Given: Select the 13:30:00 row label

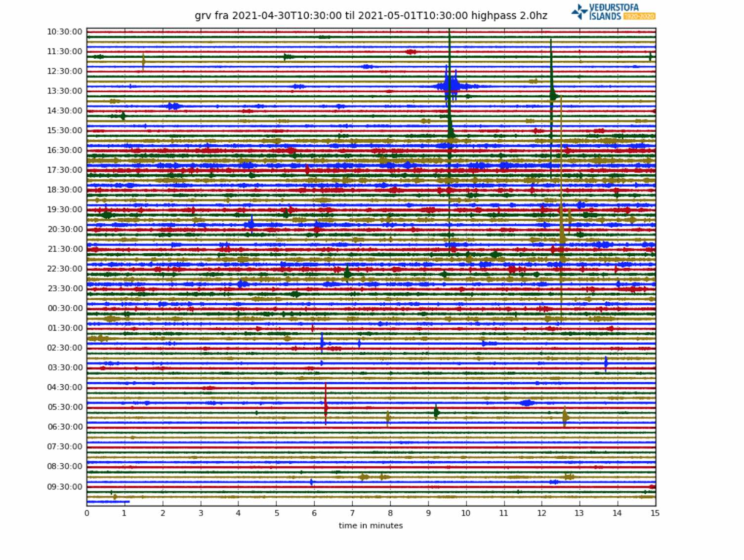Looking at the screenshot, I should tap(65, 91).
